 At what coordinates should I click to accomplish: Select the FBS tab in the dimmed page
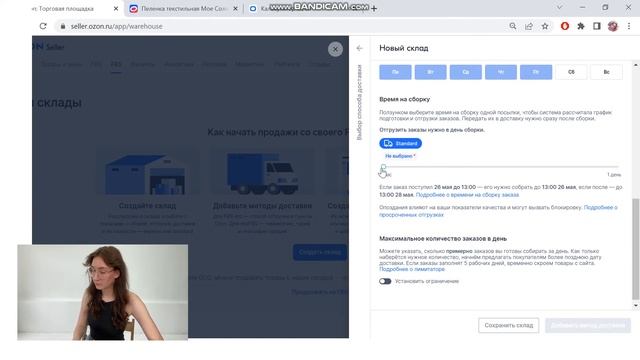click(x=116, y=64)
